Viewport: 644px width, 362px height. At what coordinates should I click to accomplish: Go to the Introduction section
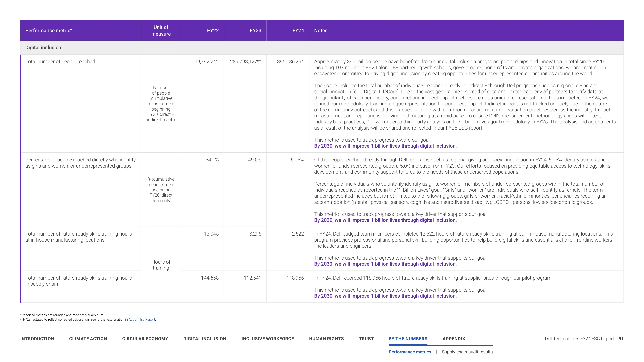pos(37,339)
